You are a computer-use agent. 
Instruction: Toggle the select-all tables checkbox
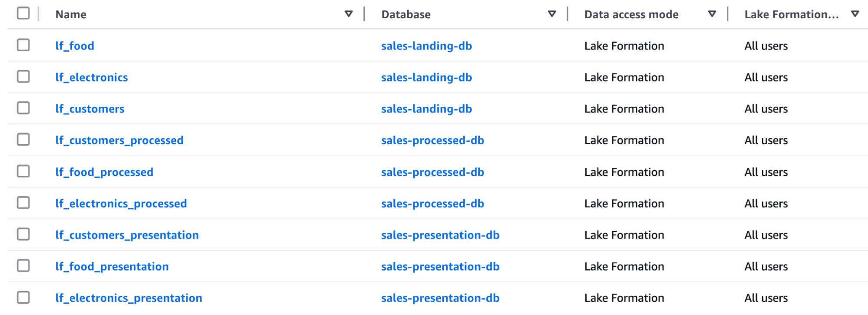[23, 13]
